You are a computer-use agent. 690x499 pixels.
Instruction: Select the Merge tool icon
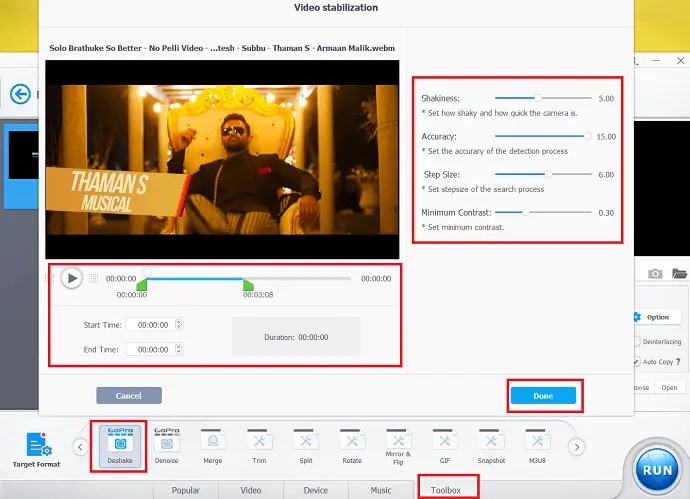(x=212, y=441)
